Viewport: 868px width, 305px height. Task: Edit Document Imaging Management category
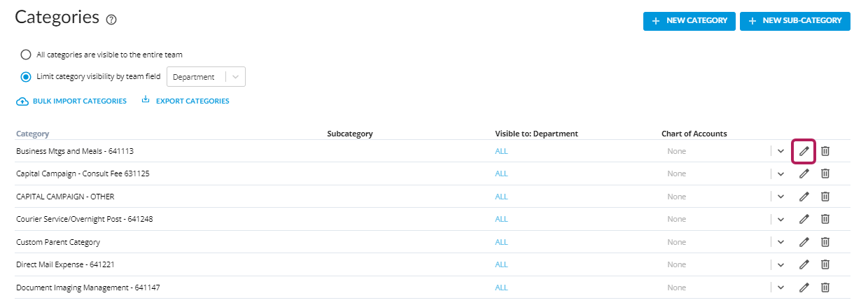pos(804,288)
